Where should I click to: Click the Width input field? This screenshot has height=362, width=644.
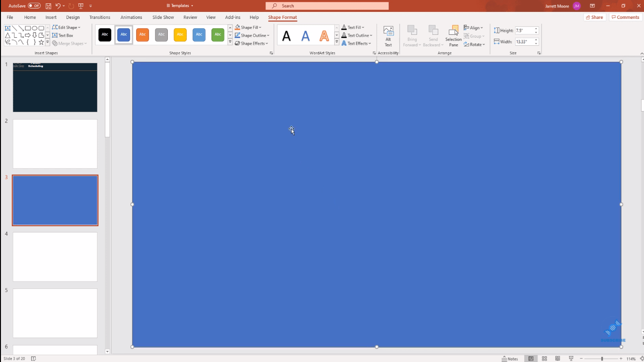click(x=524, y=41)
